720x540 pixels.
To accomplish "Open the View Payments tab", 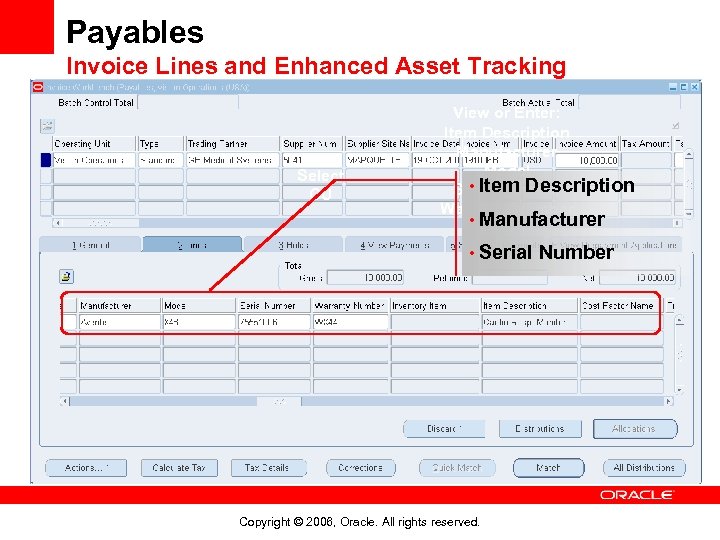I will pyautogui.click(x=395, y=245).
